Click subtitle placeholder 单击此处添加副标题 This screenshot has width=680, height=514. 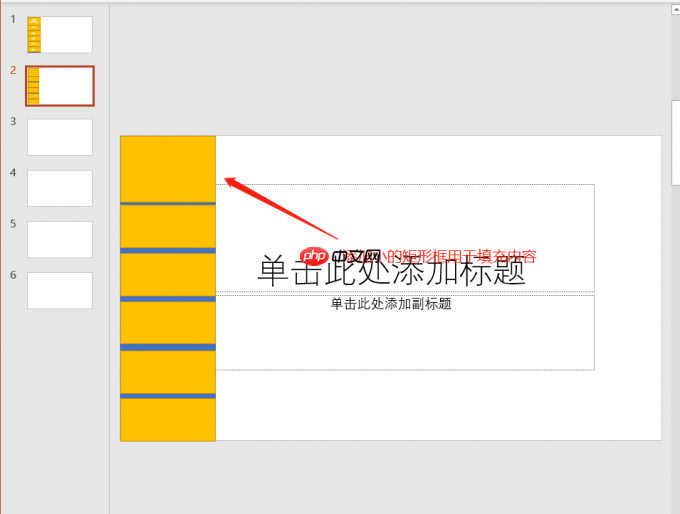[x=405, y=333]
